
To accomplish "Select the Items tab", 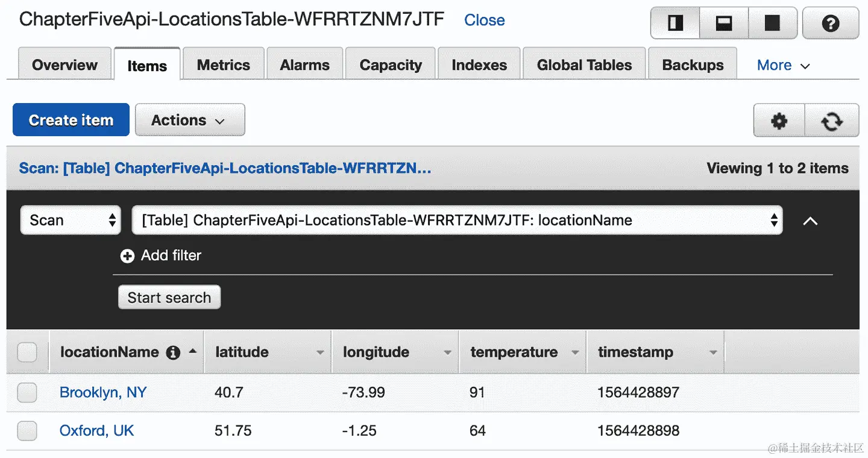I will tap(147, 64).
